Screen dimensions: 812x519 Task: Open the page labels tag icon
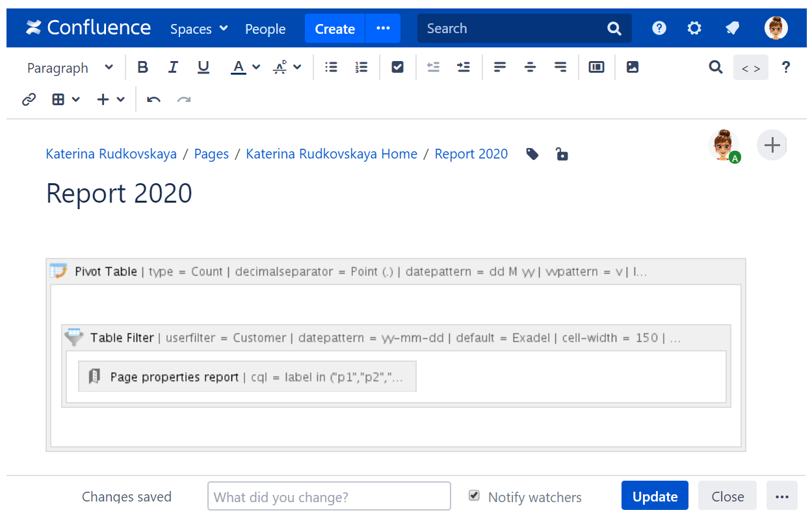pos(532,154)
